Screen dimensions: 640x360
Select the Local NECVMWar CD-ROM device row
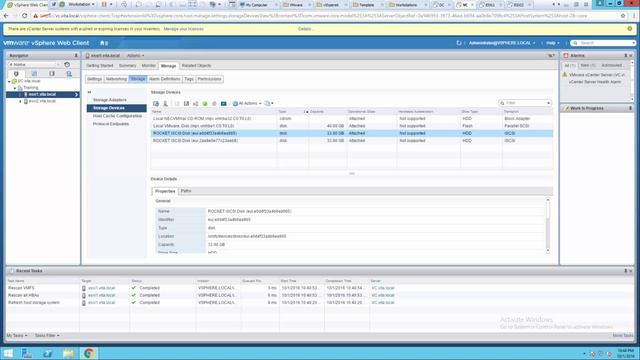352,119
